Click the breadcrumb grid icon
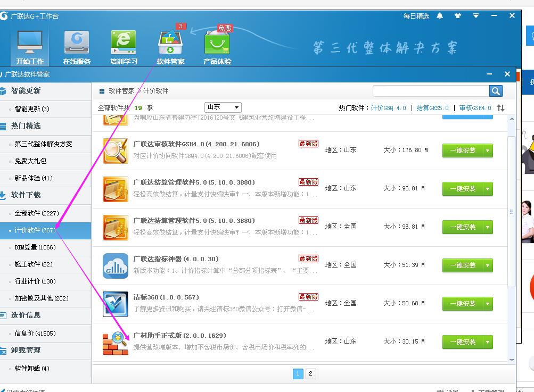534x392 pixels. coord(102,91)
